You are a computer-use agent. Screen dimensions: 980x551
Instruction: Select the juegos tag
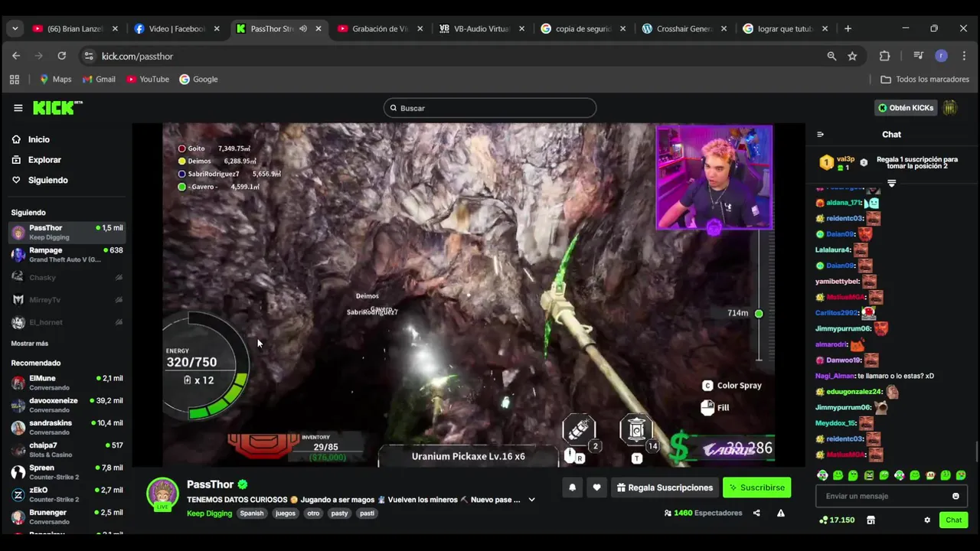(286, 514)
